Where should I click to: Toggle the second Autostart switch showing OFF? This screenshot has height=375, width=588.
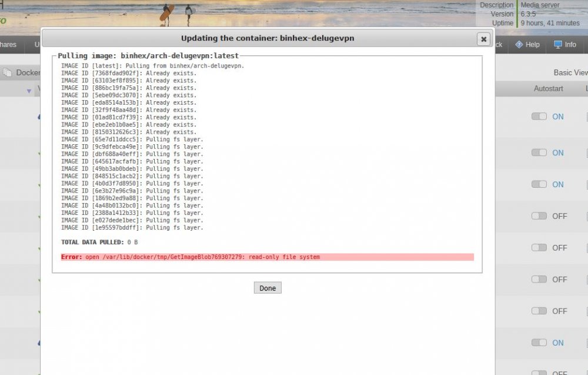[x=539, y=247]
